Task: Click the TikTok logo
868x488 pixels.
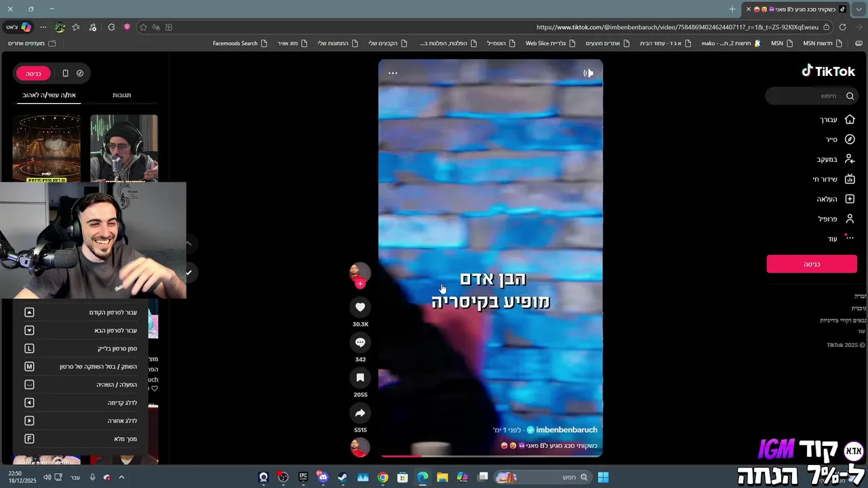Action: [828, 71]
